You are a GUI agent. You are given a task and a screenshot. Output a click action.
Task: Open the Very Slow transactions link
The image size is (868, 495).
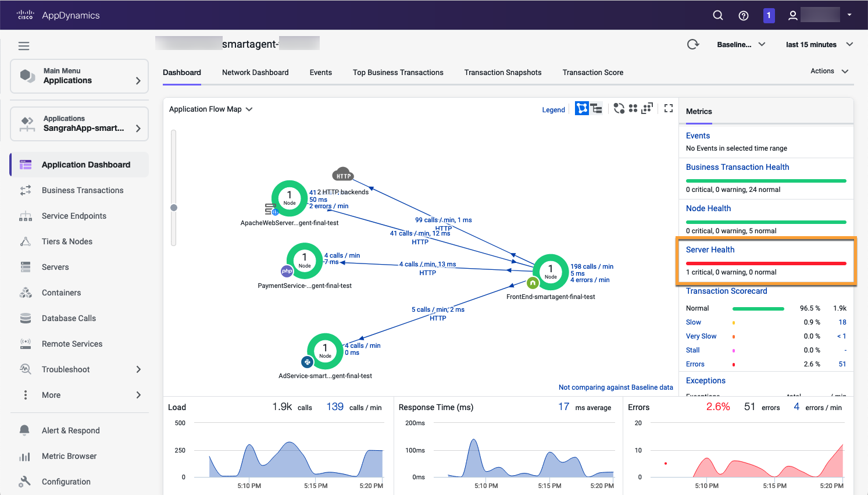[701, 336]
